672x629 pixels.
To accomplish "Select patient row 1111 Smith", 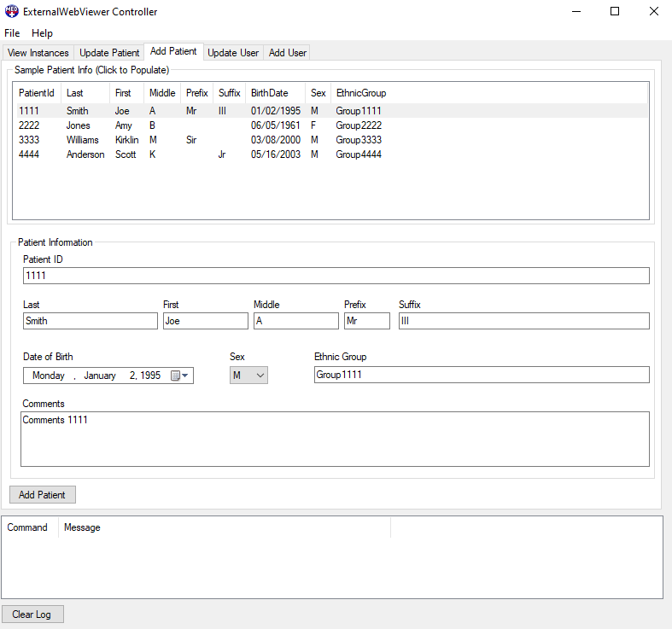I will pyautogui.click(x=332, y=111).
